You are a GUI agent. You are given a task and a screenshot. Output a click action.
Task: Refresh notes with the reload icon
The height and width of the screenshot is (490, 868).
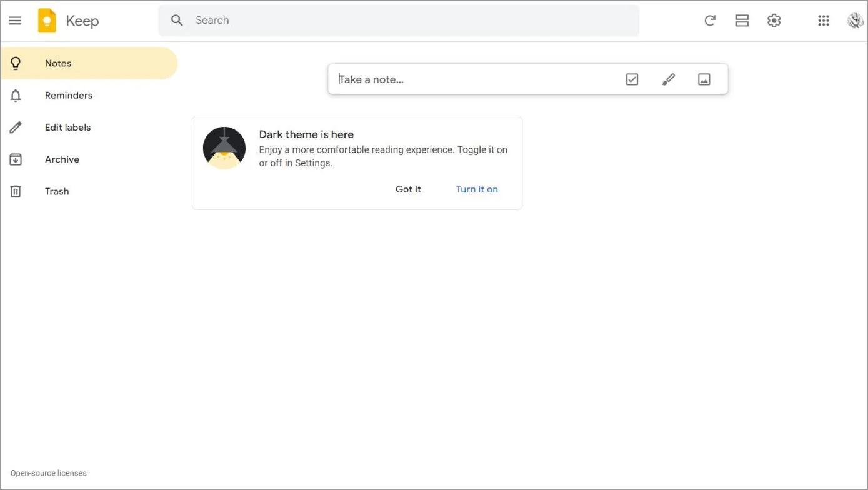point(710,21)
